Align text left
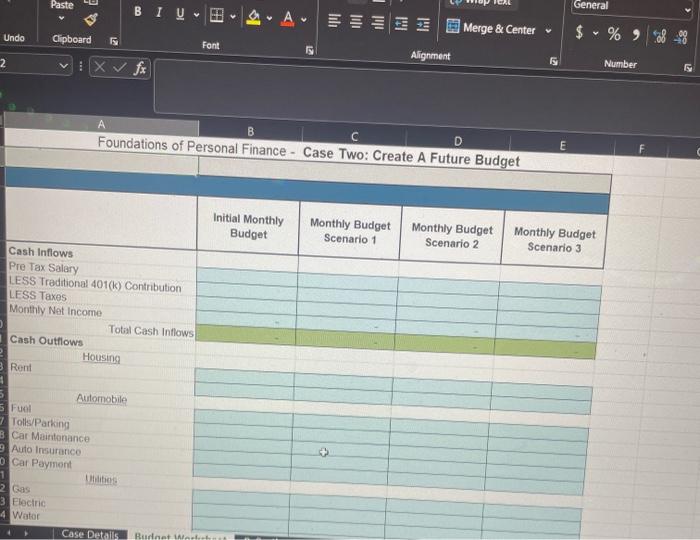This screenshot has width=700, height=540. (x=334, y=21)
